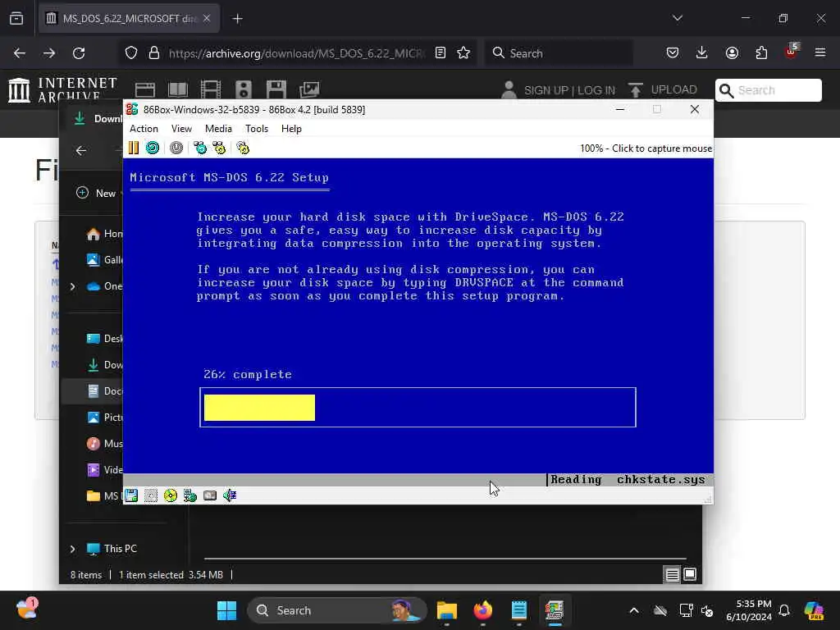The image size is (840, 630).
Task: Click the Internet Archive logo
Action: pos(62,89)
